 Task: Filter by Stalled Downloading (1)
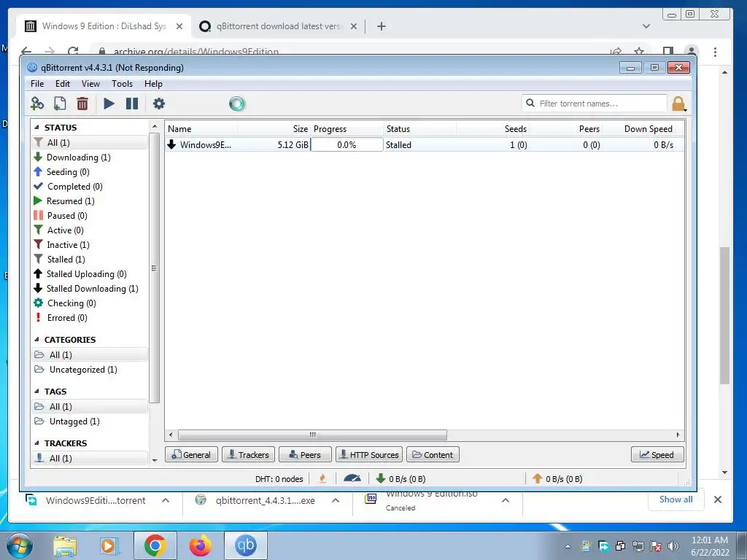pos(92,289)
